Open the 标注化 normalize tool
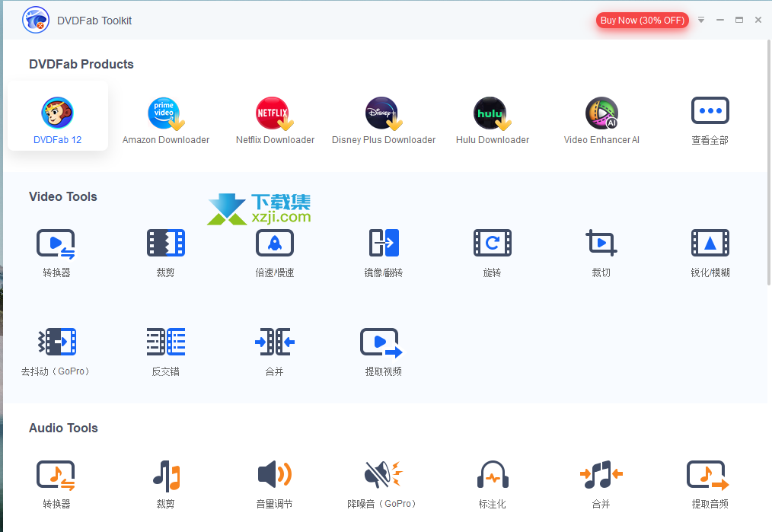The height and width of the screenshot is (532, 772). [493, 485]
